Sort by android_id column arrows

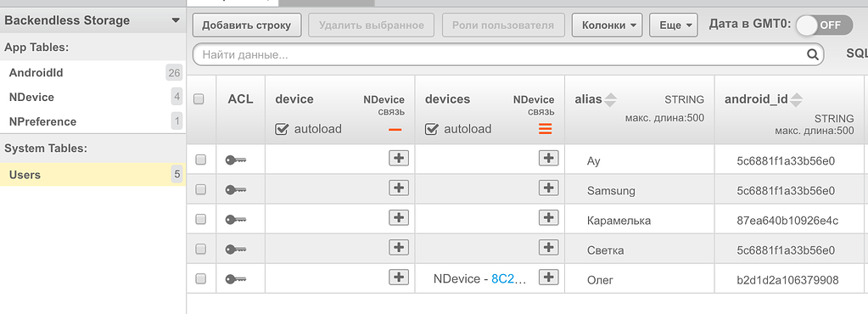(x=796, y=99)
